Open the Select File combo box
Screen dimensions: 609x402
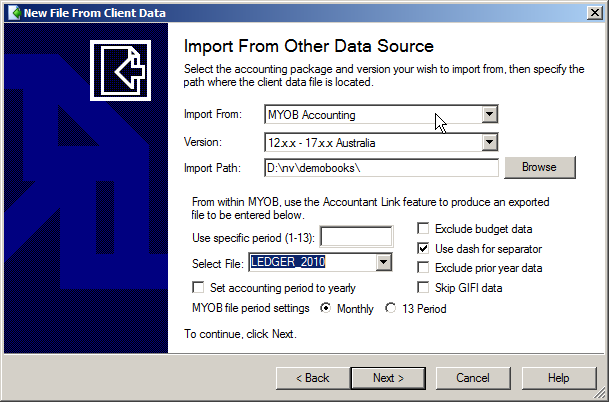(x=382, y=262)
